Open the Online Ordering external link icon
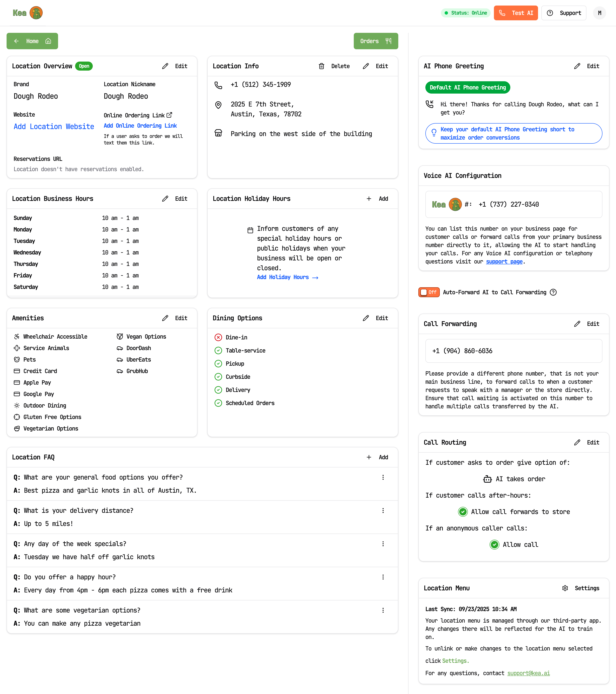This screenshot has height=694, width=616. (170, 115)
